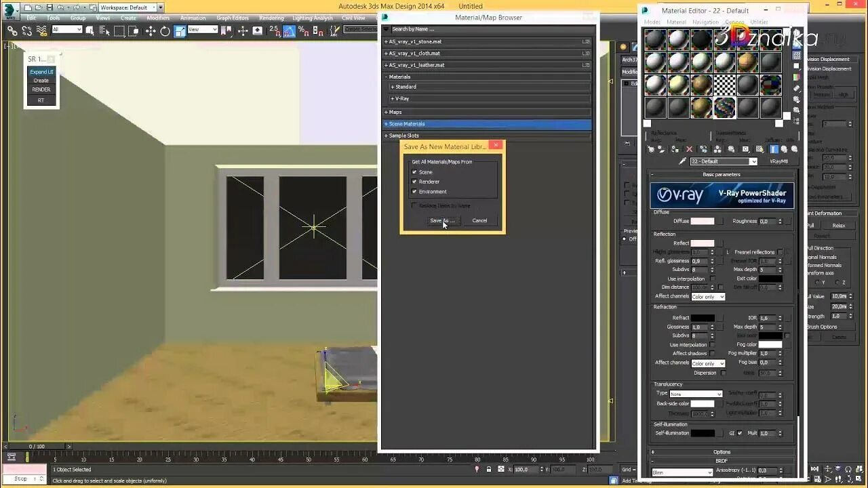Click the Open File icon in title bar
The image size is (868, 488).
coord(39,7)
